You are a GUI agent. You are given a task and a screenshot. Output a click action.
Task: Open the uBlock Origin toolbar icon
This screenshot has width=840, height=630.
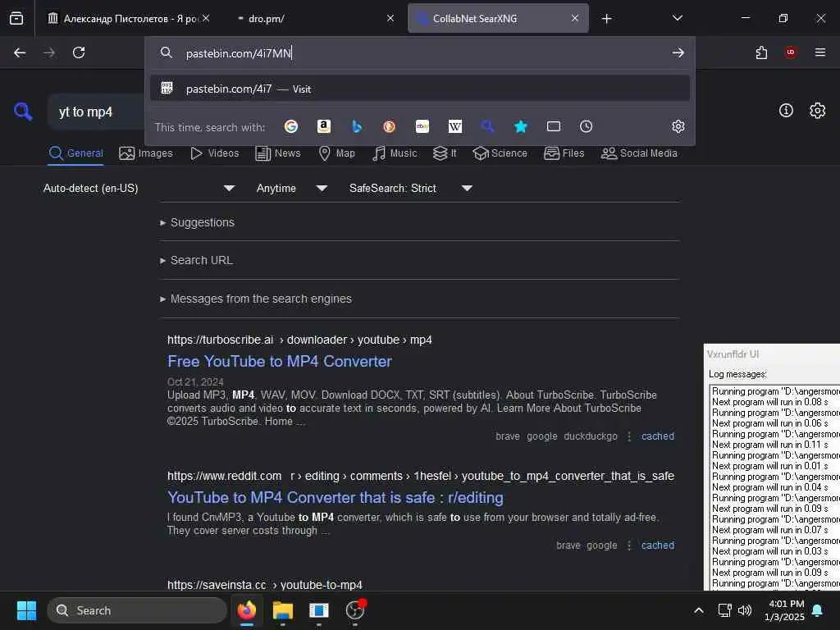coord(791,52)
